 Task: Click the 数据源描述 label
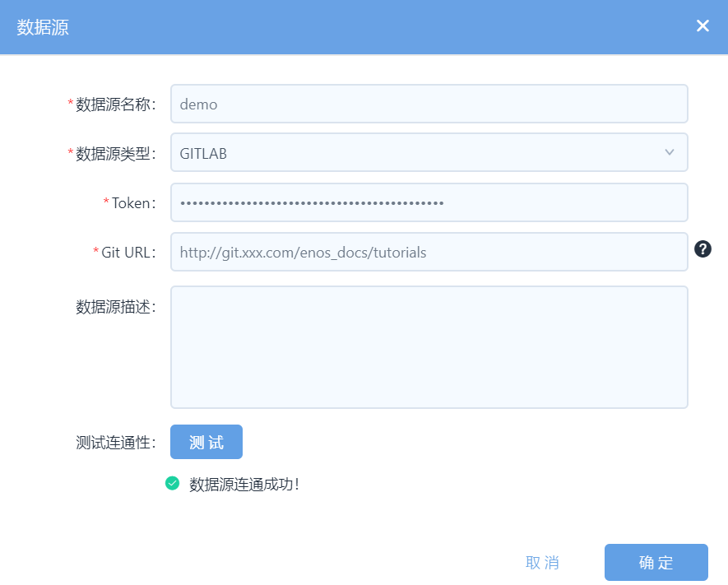tap(115, 307)
